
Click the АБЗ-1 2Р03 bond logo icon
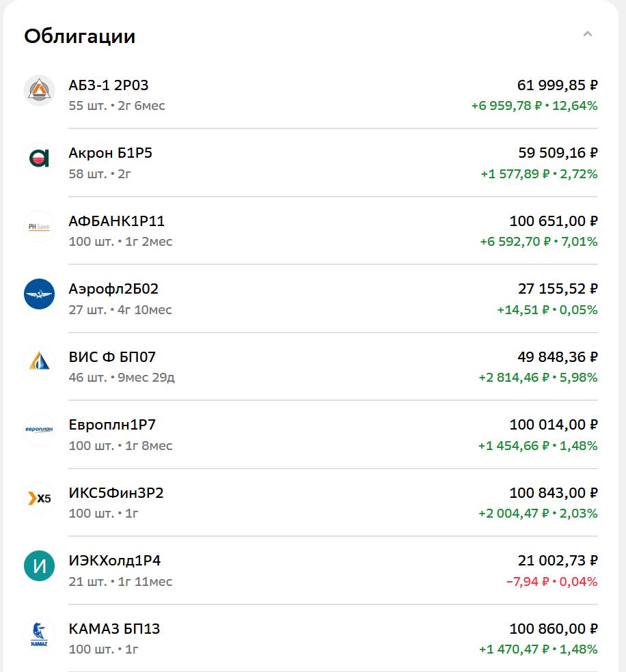(39, 91)
